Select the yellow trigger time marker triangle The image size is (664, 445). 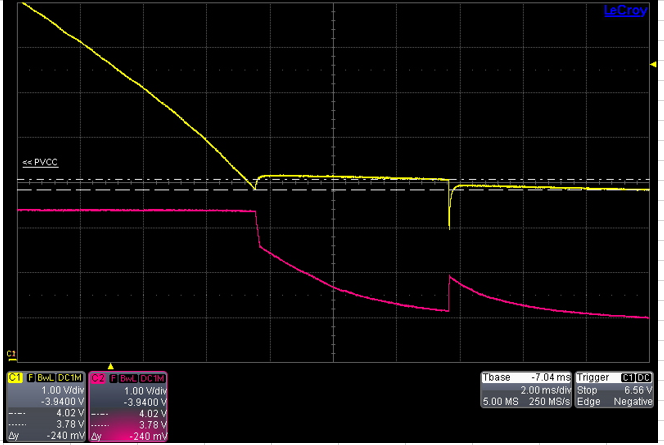pyautogui.click(x=111, y=366)
